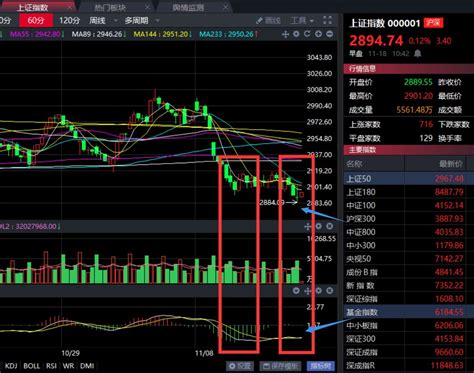
Task: Open MACD panel settings gear
Action: (x=319, y=291)
